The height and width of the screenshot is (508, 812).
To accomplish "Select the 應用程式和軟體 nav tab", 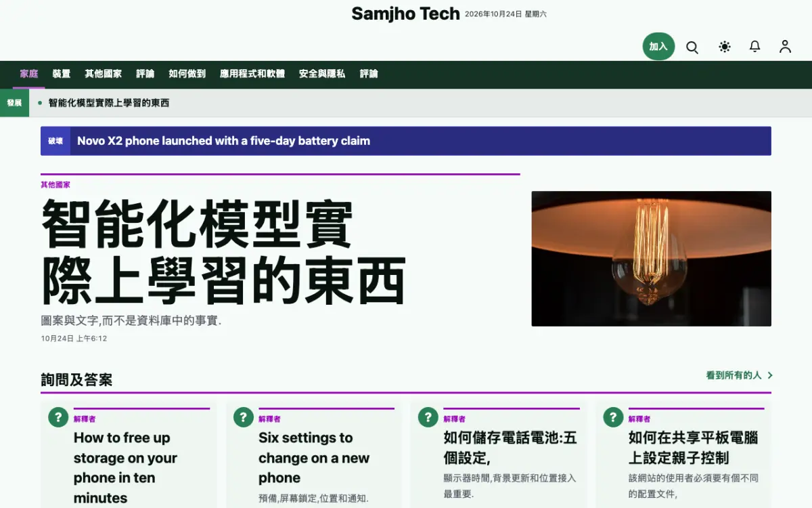I will tap(252, 74).
